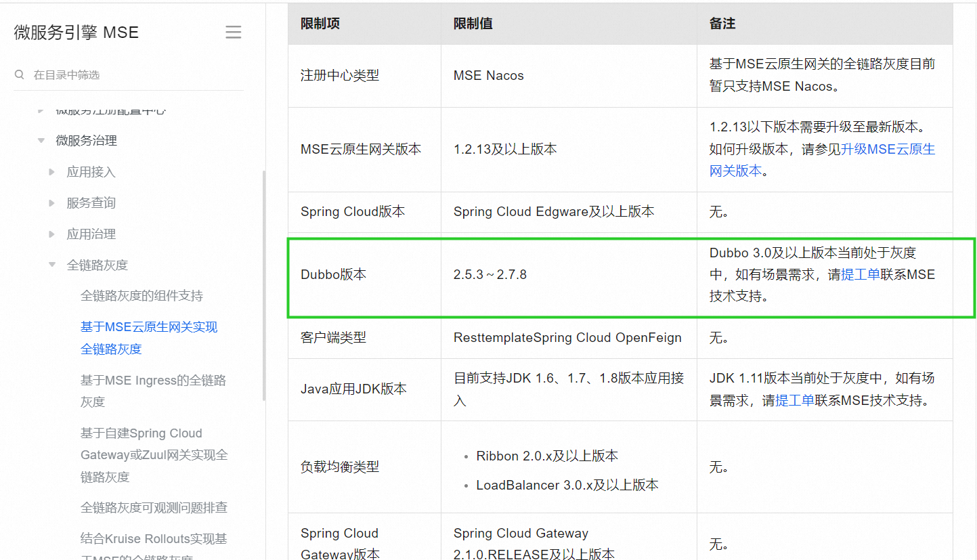Screen dimensions: 977x560
Task: Open 服务查询 in sidebar
Action: pos(91,203)
